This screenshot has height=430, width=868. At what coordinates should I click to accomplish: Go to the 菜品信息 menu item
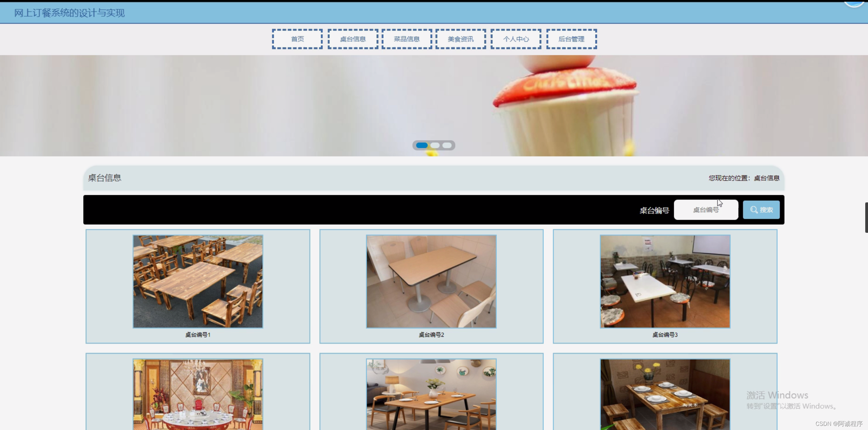click(407, 39)
